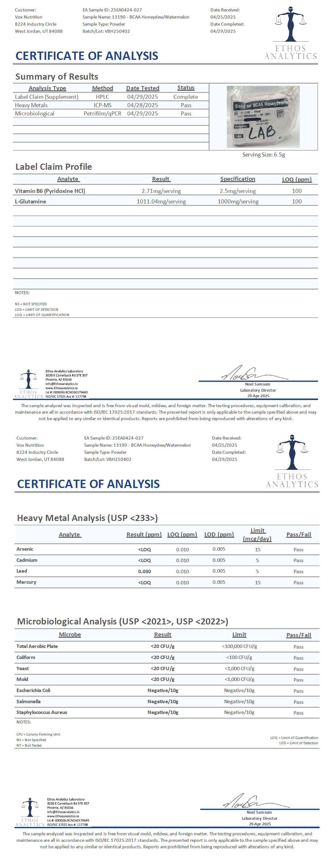Select the 'Mold' row label

pos(22,679)
